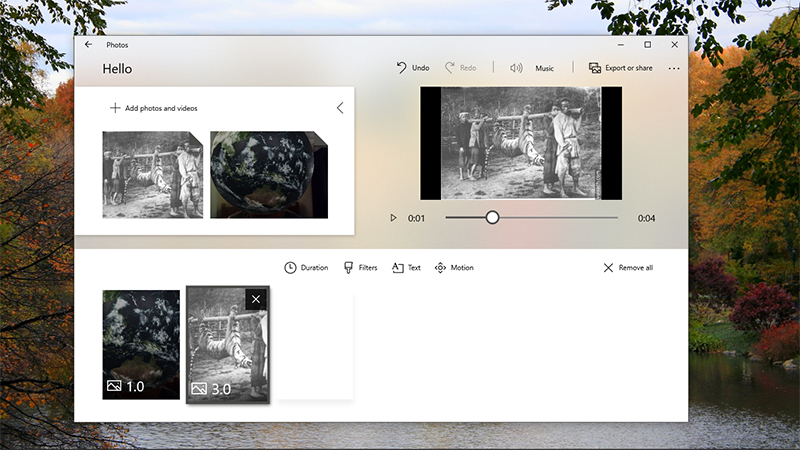Maximize the Photos window
This screenshot has height=450, width=800.
coord(647,45)
